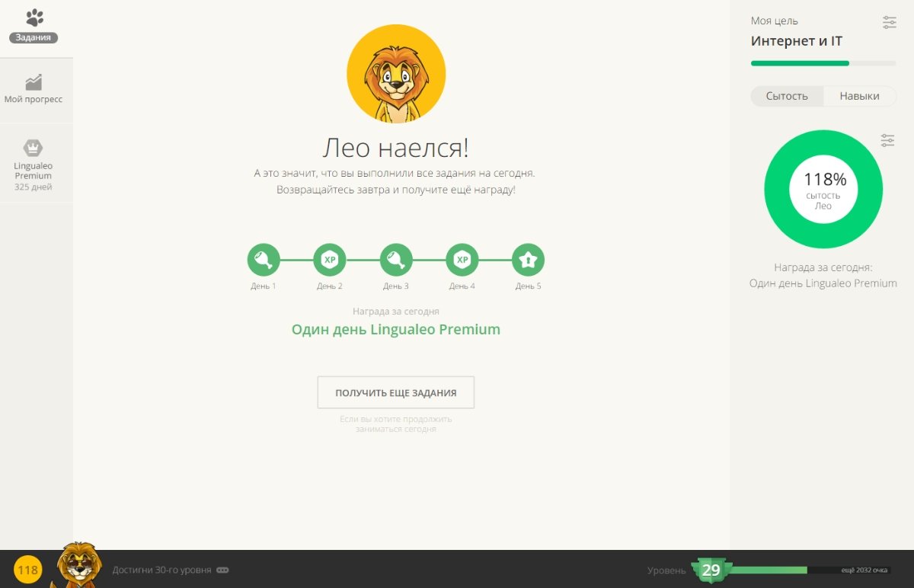The image size is (914, 588).
Task: Open the Задания paw icon
Action: point(34,17)
